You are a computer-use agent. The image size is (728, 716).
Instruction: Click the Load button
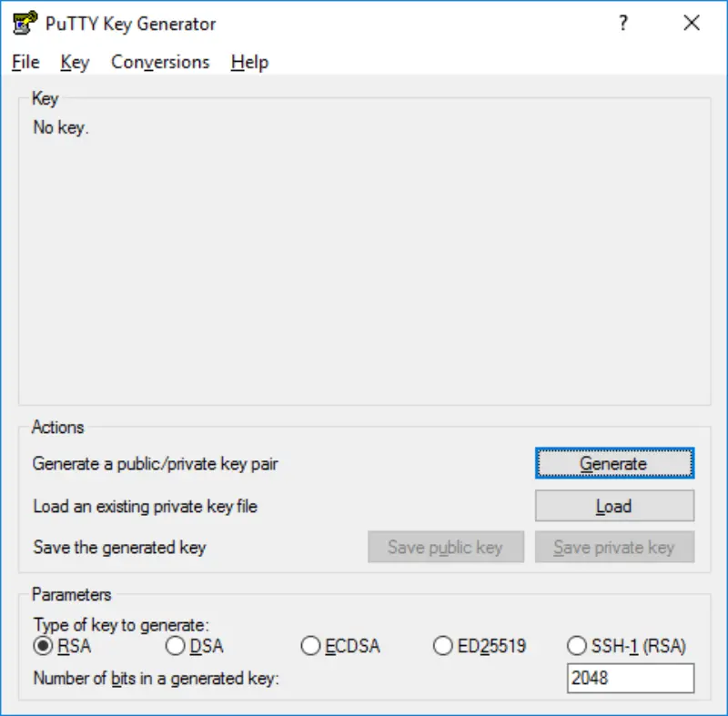(614, 506)
